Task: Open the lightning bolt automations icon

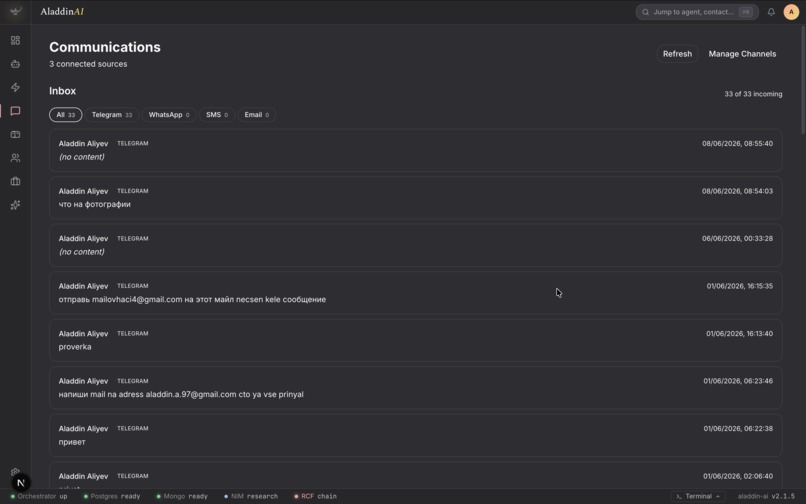Action: 15,87
